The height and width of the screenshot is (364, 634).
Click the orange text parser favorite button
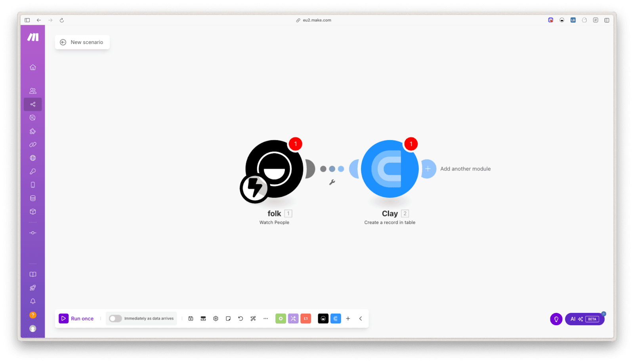click(x=306, y=318)
